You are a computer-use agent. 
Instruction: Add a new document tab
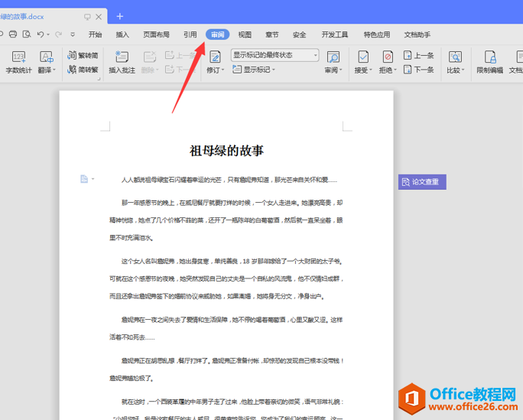120,16
